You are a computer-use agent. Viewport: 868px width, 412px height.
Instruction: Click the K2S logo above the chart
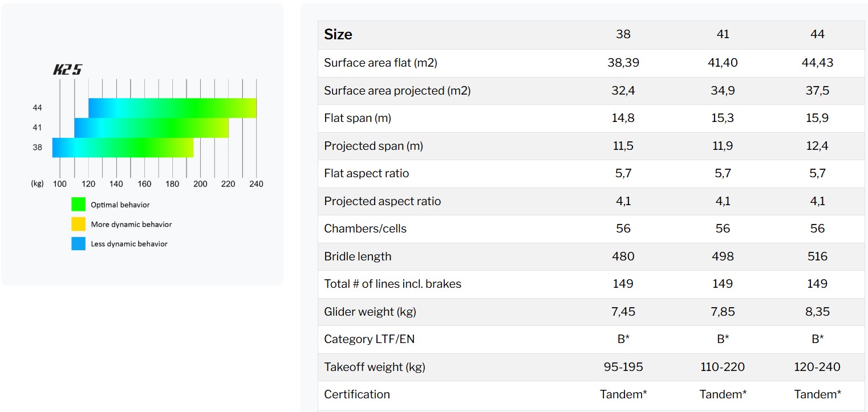(x=68, y=70)
